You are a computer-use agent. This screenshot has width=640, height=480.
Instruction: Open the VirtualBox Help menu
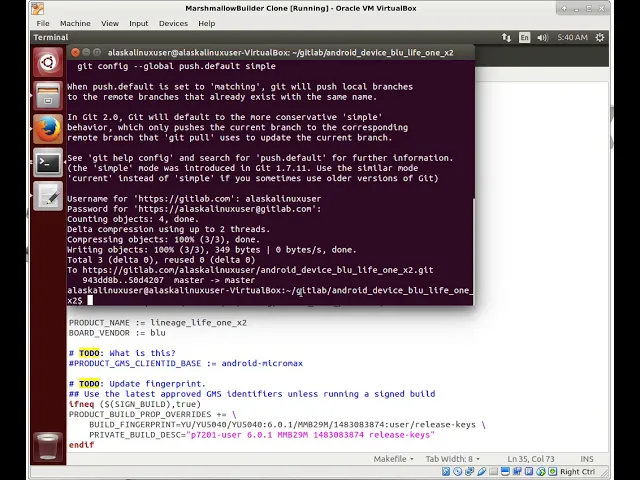coord(207,23)
